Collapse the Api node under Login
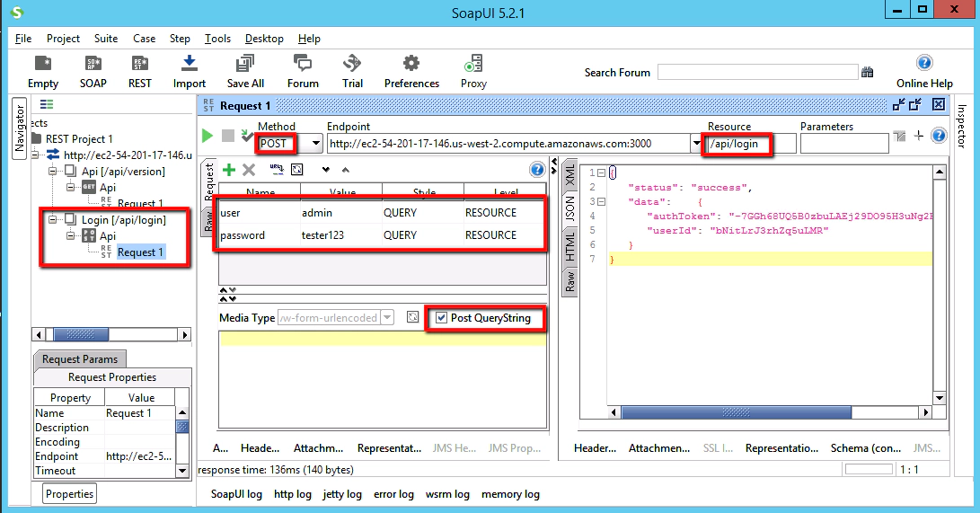 pyautogui.click(x=71, y=235)
